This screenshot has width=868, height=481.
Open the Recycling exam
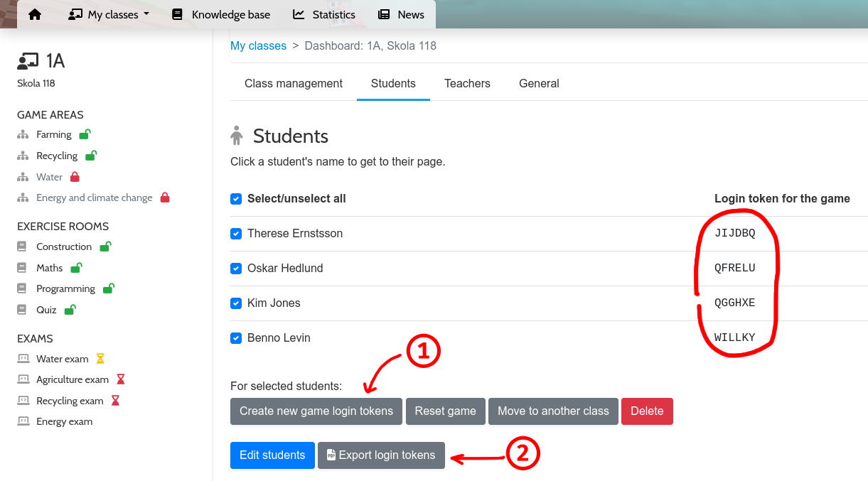click(x=70, y=401)
